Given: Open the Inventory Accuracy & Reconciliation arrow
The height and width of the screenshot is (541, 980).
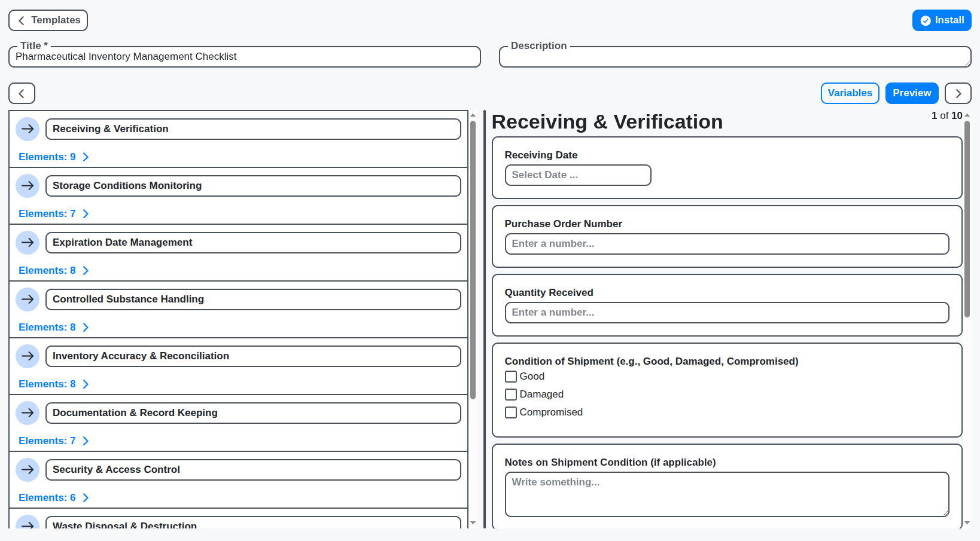Looking at the screenshot, I should [28, 356].
